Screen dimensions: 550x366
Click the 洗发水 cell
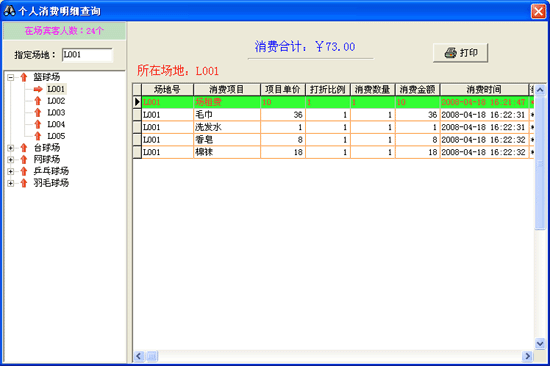click(x=227, y=127)
